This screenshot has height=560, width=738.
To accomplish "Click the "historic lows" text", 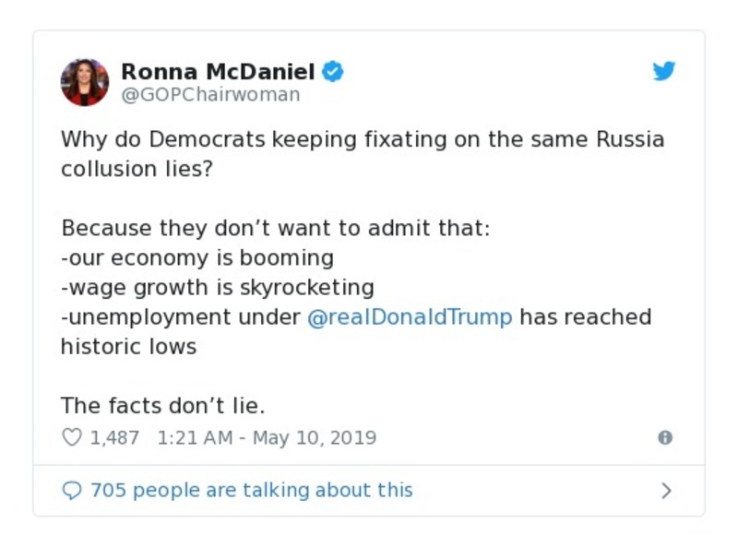I will click(x=128, y=347).
